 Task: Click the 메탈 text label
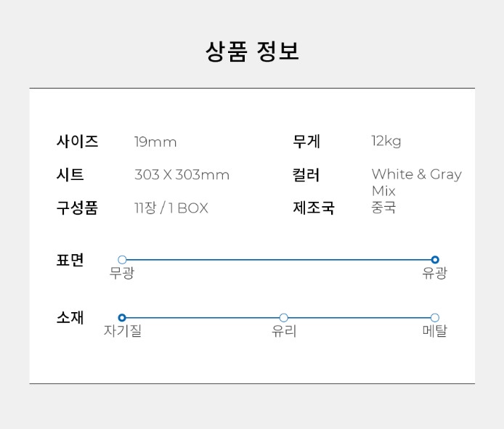pyautogui.click(x=435, y=332)
